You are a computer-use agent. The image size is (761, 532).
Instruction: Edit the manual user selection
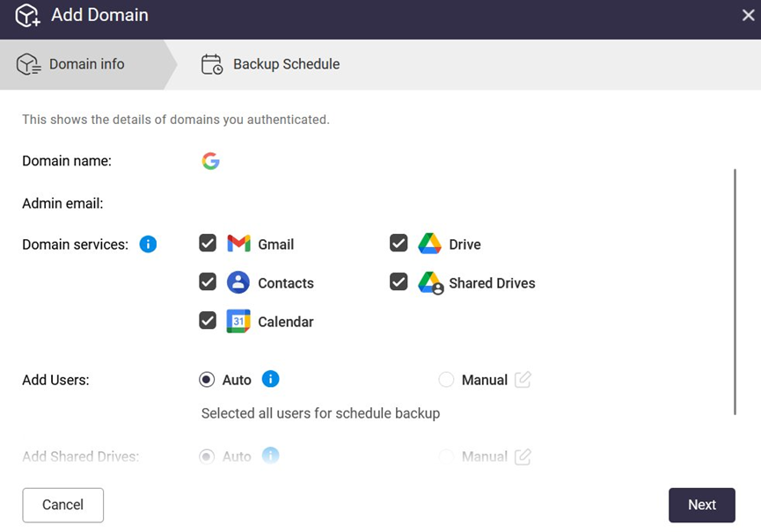coord(523,380)
